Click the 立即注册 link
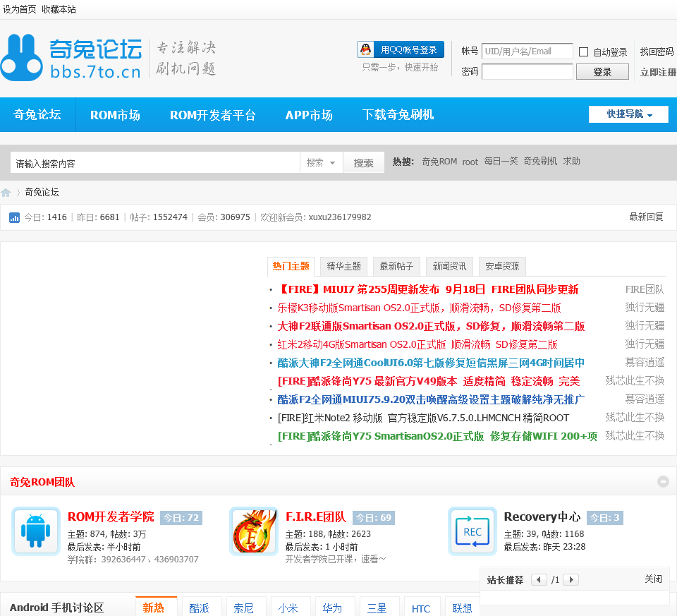677x616 pixels. point(658,72)
